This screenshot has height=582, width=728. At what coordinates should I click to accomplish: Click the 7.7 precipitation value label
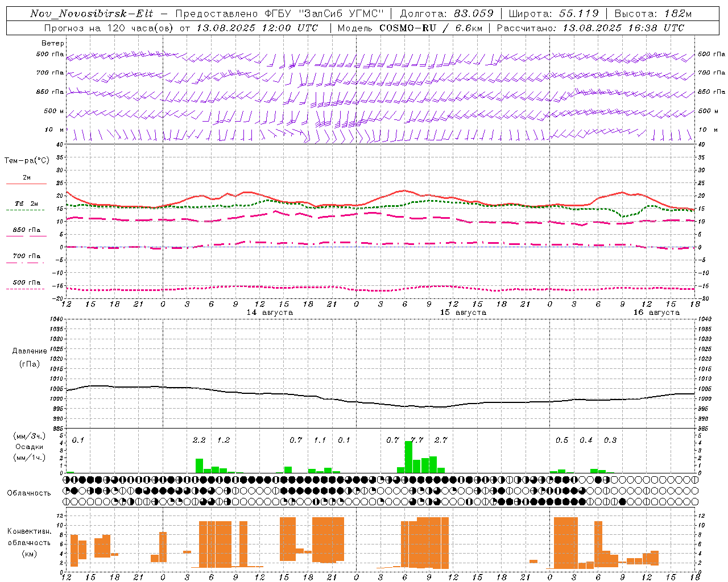(x=417, y=440)
